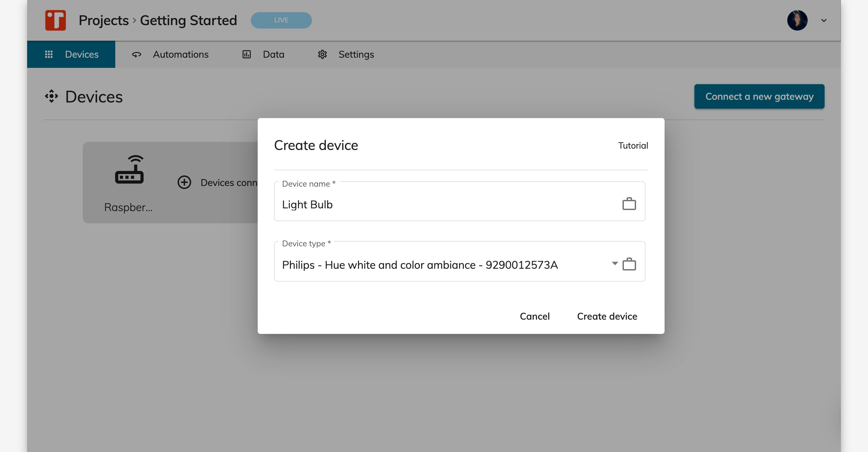The height and width of the screenshot is (452, 868).
Task: Click the plus circle add device icon
Action: 184,183
